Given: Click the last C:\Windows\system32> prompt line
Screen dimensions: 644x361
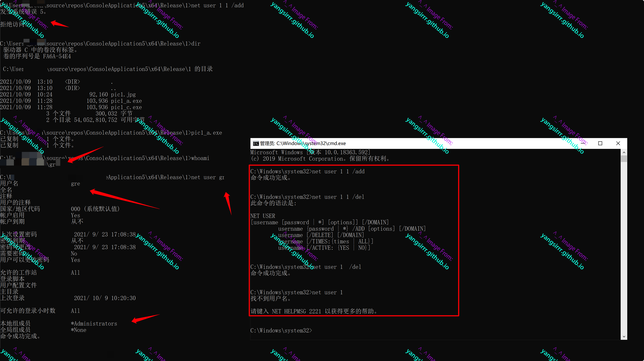Looking at the screenshot, I should coord(281,331).
